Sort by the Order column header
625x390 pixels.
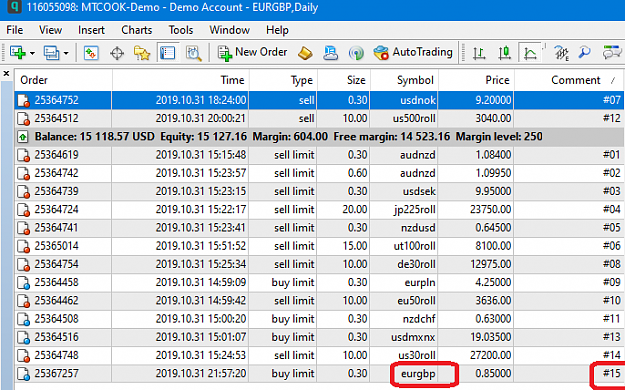(63, 80)
